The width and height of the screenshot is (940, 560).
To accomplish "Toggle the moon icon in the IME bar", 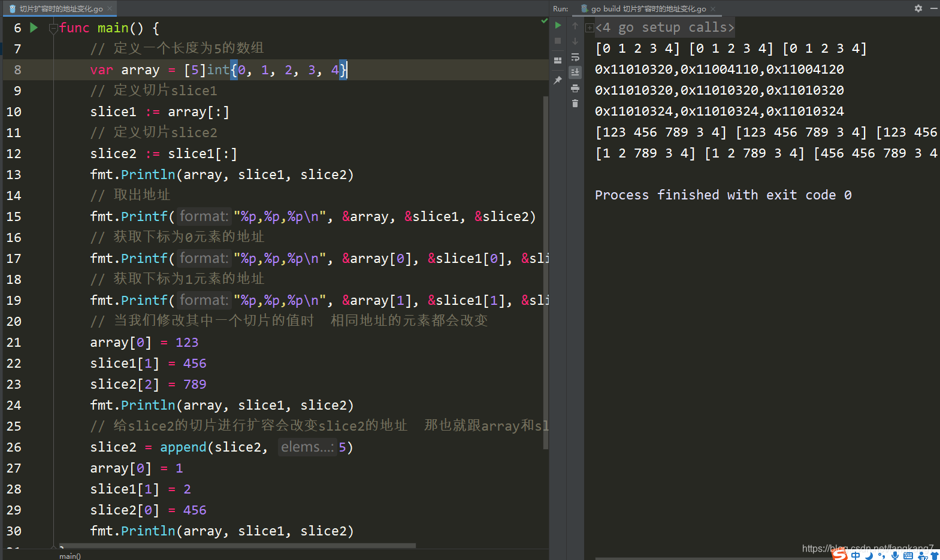I will click(869, 556).
